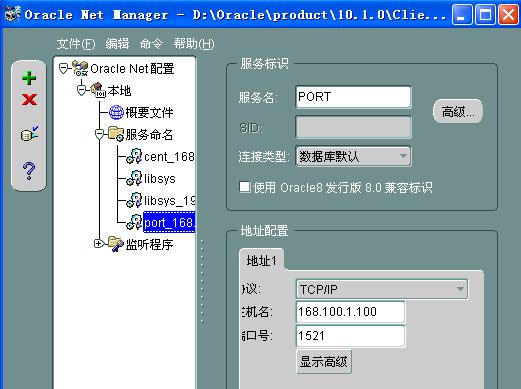Select the 服务命名 tree item
The width and height of the screenshot is (521, 389).
click(149, 135)
